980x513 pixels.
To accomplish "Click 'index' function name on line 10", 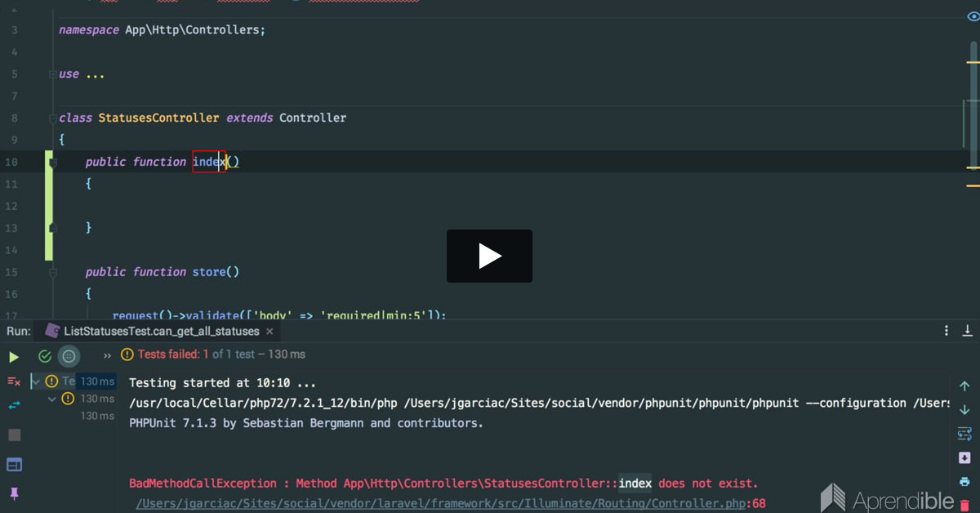I will point(209,162).
